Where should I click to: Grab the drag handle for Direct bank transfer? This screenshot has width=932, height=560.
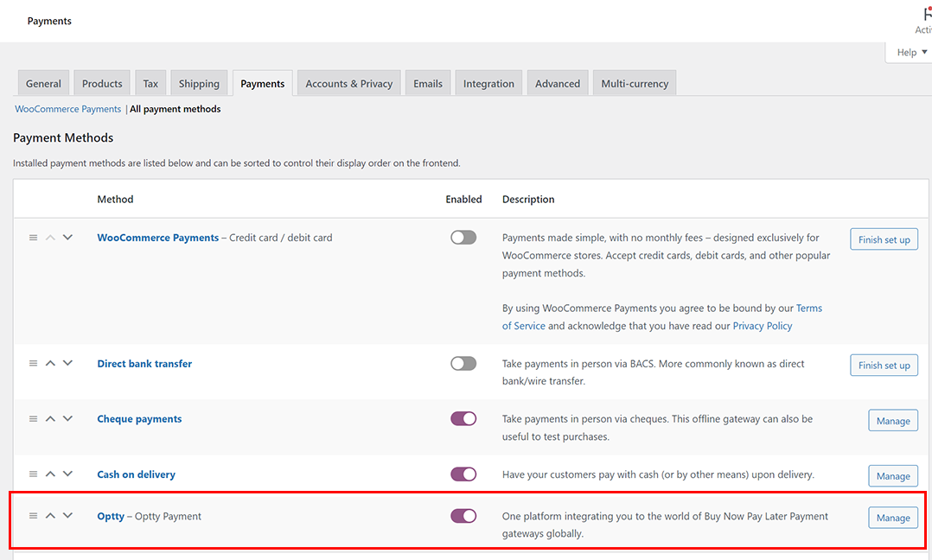click(33, 363)
